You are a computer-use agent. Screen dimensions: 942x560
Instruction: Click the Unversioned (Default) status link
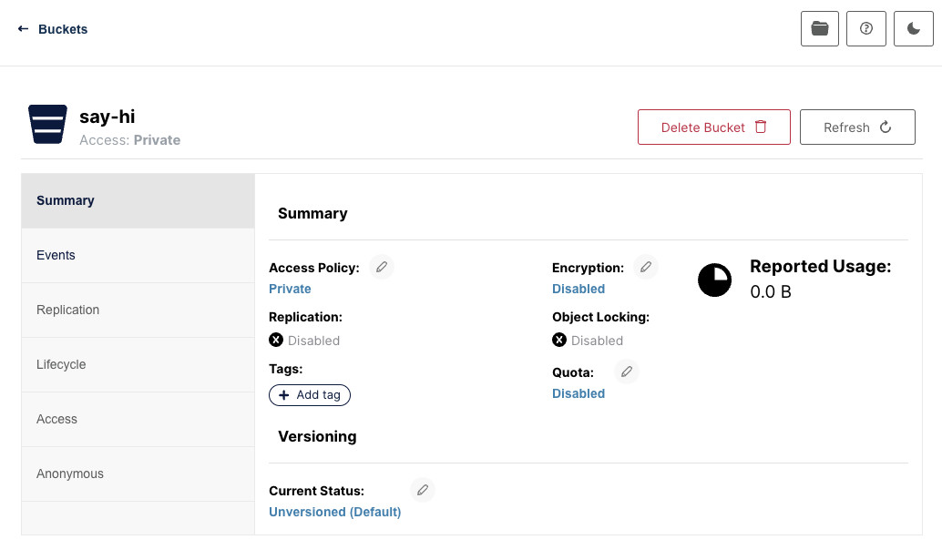pyautogui.click(x=334, y=512)
